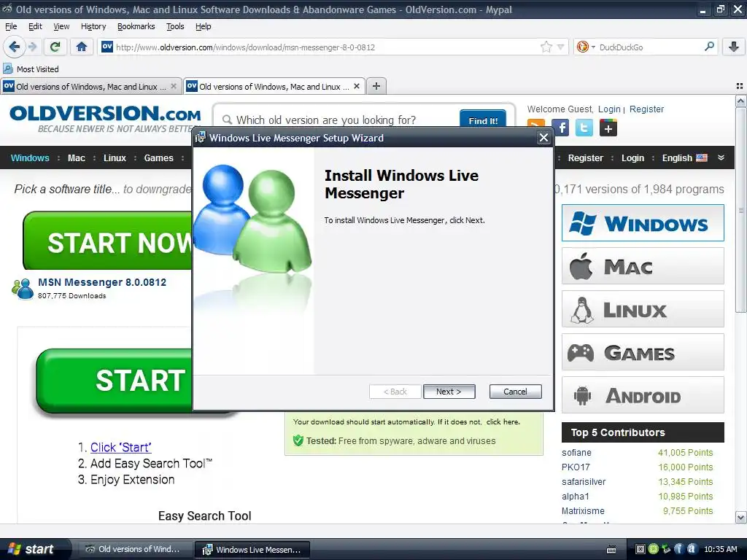Open the History menu
The height and width of the screenshot is (560, 747).
(x=93, y=26)
